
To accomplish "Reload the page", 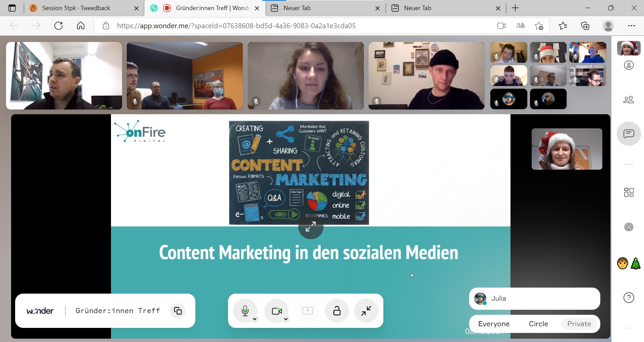I will click(x=59, y=26).
